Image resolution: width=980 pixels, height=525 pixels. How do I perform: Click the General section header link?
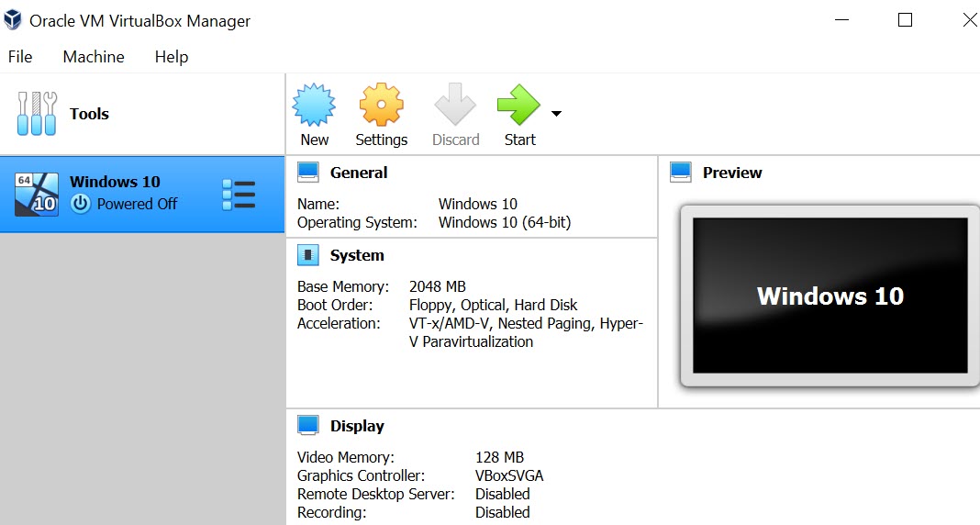359,173
